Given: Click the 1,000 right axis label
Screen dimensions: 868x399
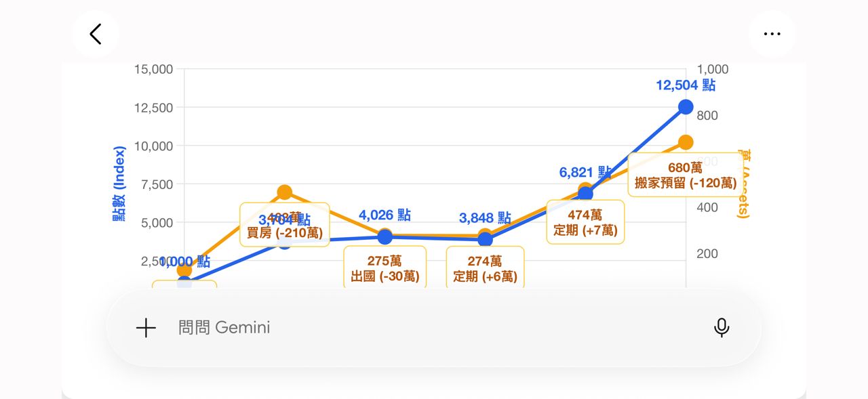Looking at the screenshot, I should click(x=713, y=69).
